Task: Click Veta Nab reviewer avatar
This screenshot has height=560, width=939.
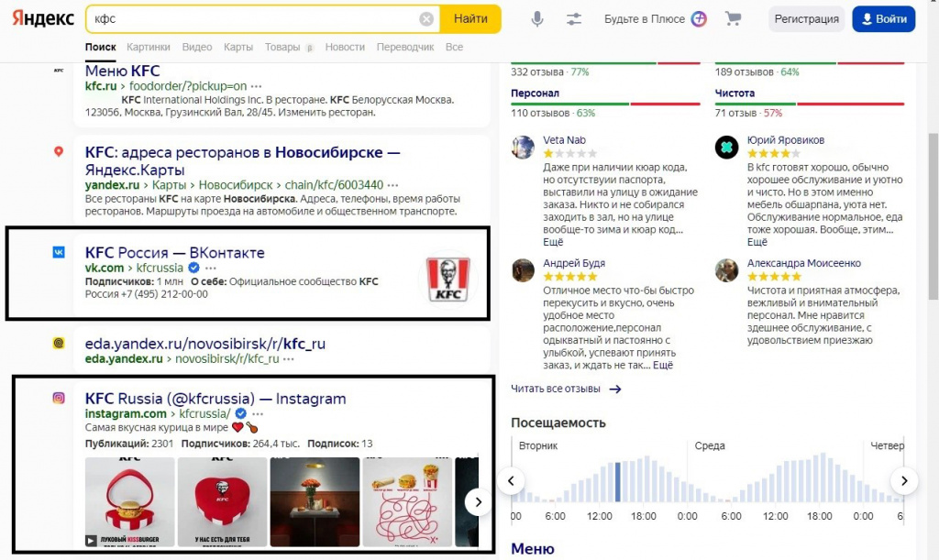Action: click(523, 147)
